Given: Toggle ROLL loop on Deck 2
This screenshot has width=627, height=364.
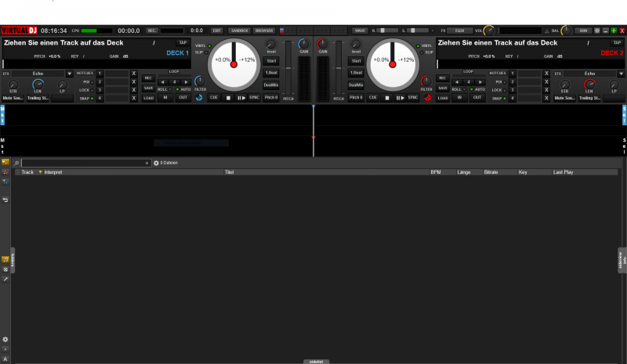Looking at the screenshot, I should [x=464, y=89].
